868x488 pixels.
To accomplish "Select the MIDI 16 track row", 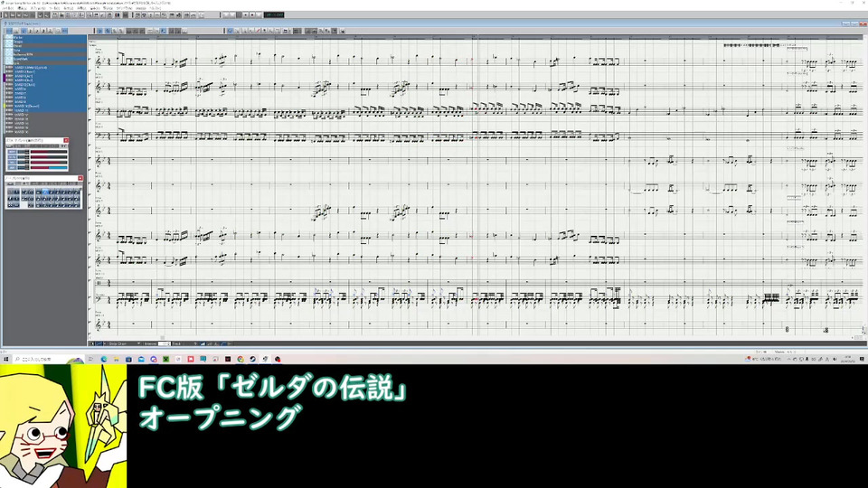I will [x=45, y=132].
